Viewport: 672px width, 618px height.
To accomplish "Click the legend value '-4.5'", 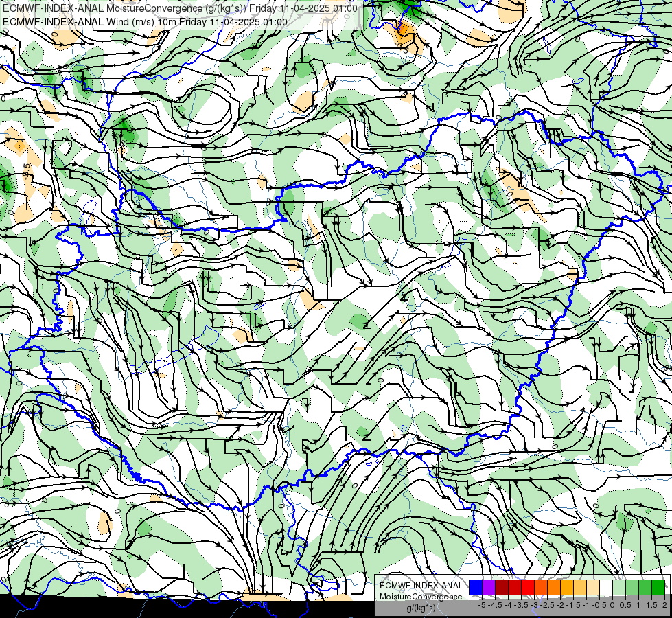I will coord(495,605).
